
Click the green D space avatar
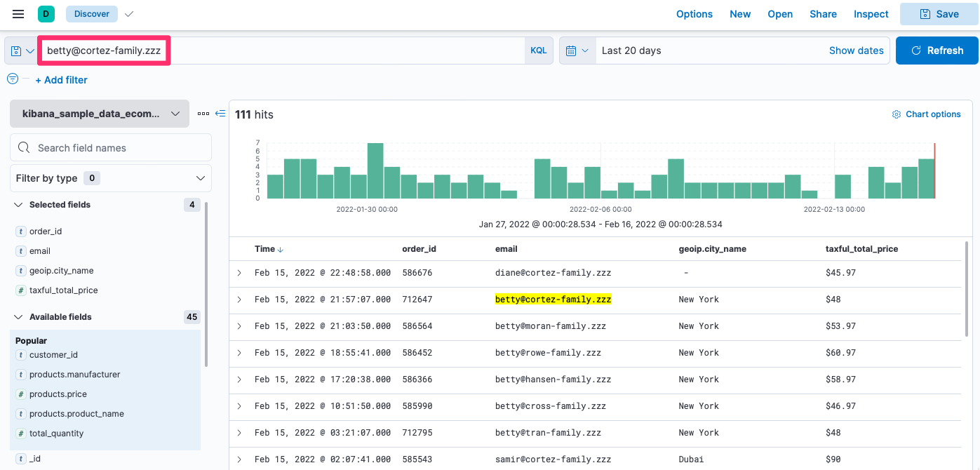click(46, 14)
